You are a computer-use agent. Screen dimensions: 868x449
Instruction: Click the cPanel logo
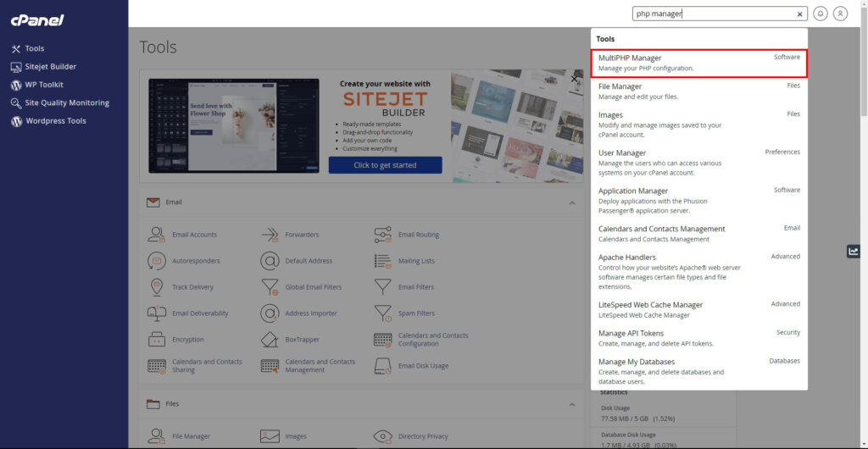37,19
